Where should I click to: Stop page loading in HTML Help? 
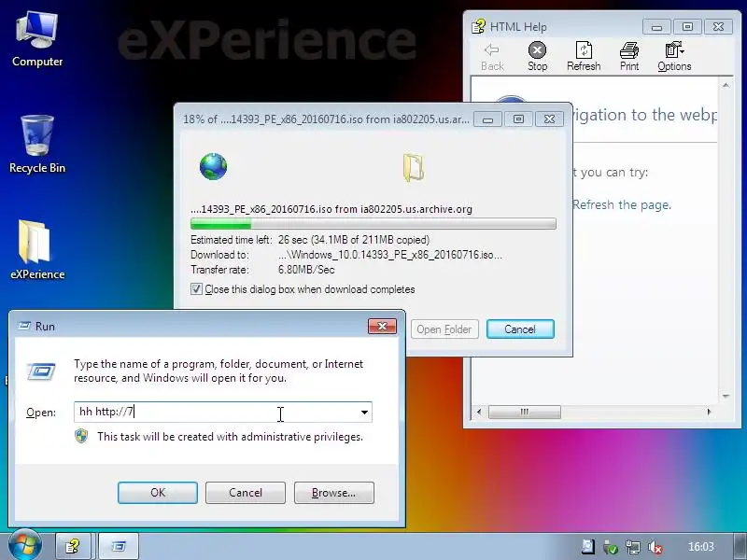pos(538,57)
